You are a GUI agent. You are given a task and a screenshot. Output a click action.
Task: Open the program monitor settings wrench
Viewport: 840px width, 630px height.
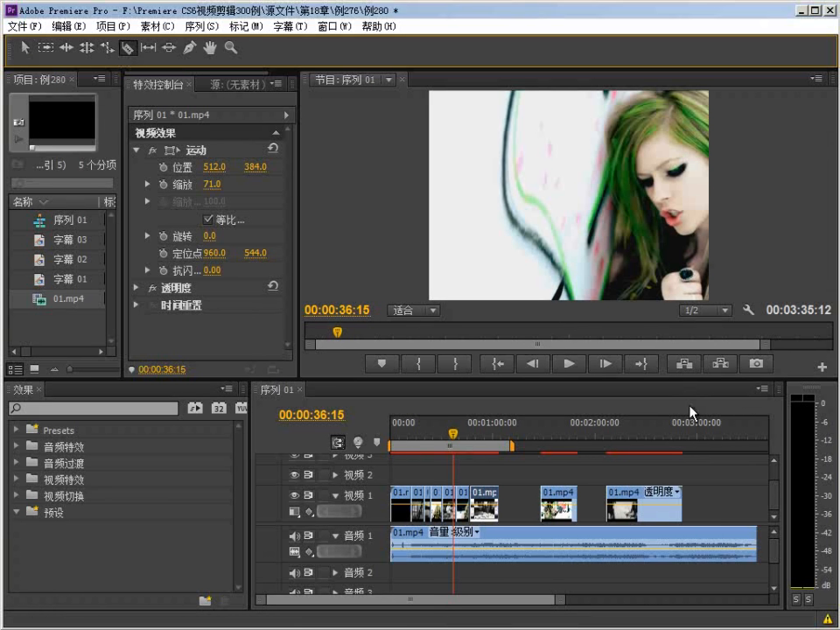[x=748, y=310]
